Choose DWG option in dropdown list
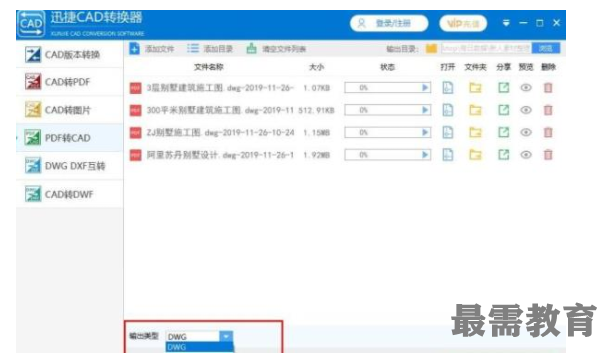603x360 pixels. pos(199,347)
